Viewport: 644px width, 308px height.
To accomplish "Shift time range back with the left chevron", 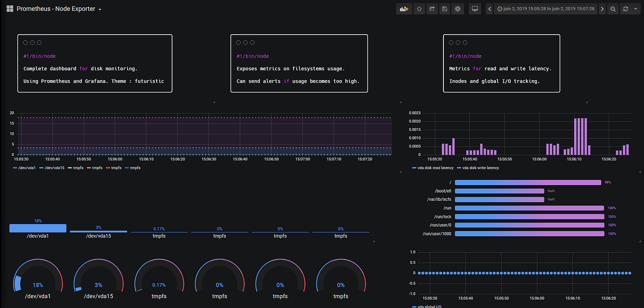I will [489, 9].
